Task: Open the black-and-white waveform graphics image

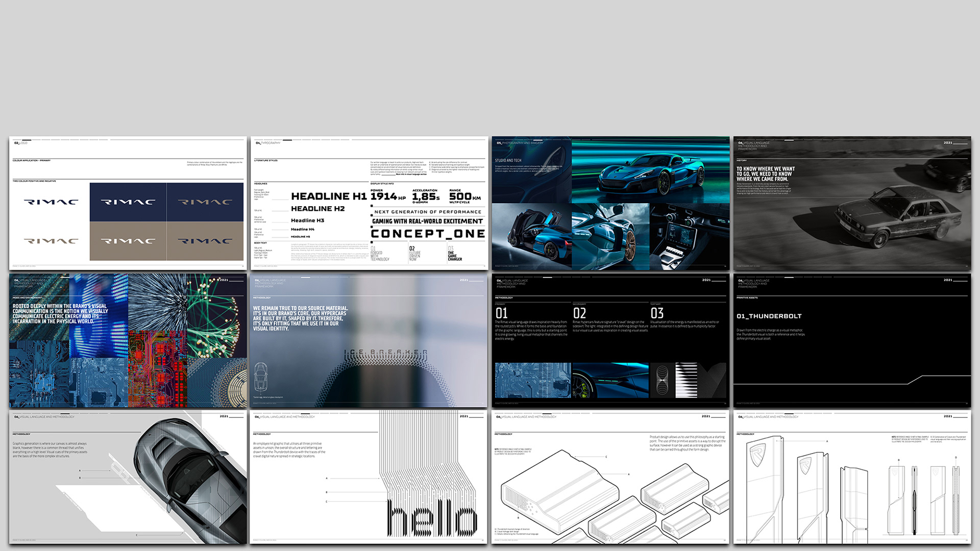Action: [x=688, y=380]
